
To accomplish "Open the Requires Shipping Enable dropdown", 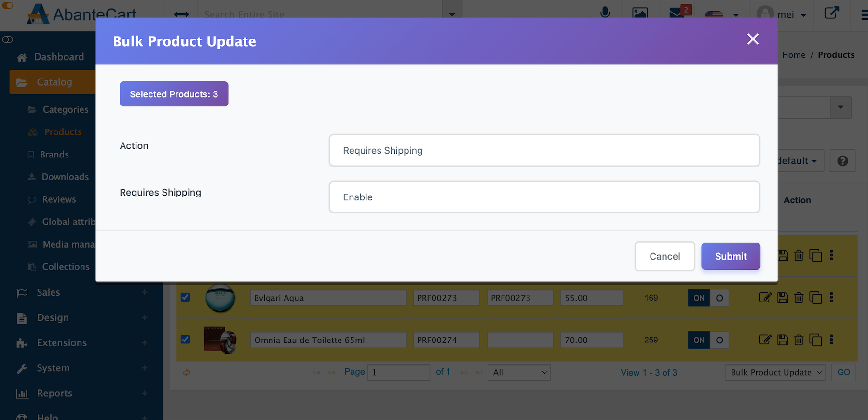I will point(544,197).
